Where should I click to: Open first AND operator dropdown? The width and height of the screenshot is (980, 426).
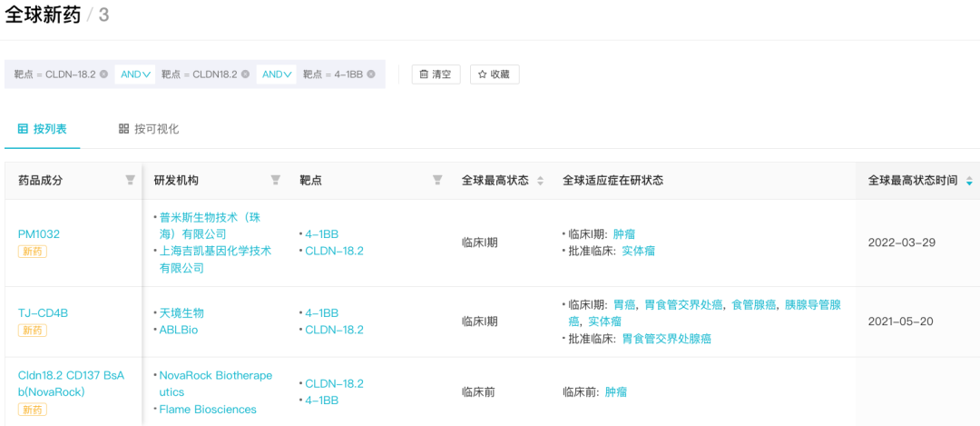[x=135, y=74]
